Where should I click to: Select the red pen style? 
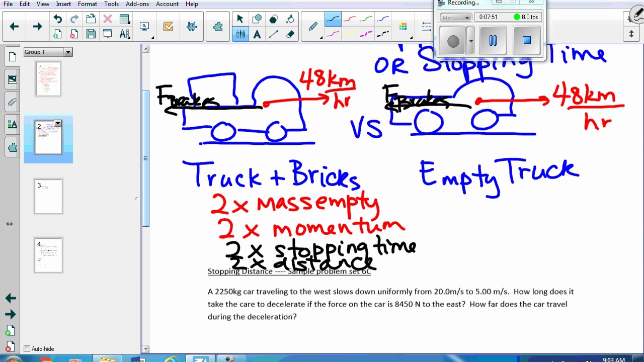click(350, 19)
